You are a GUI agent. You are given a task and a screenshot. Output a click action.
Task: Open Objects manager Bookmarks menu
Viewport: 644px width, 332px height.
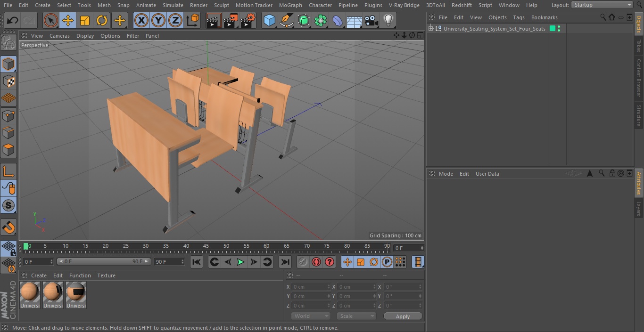coord(544,17)
